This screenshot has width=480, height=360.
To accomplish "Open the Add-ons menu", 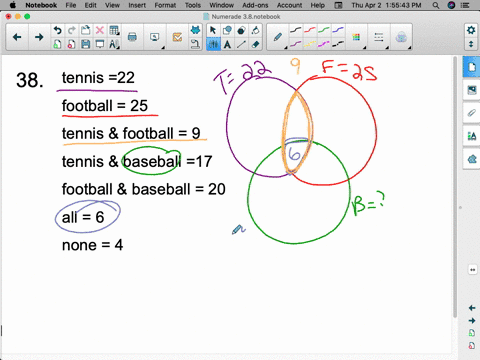I will [255, 5].
